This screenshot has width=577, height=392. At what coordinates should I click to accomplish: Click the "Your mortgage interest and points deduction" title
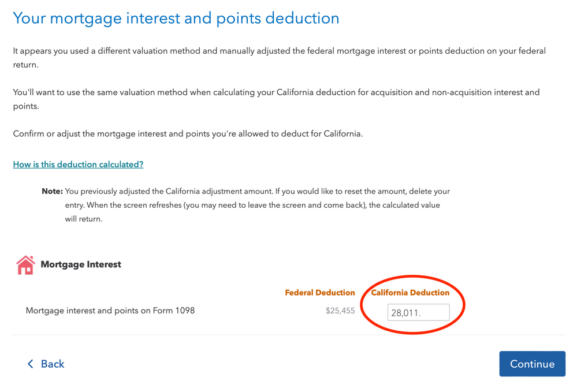(x=176, y=18)
